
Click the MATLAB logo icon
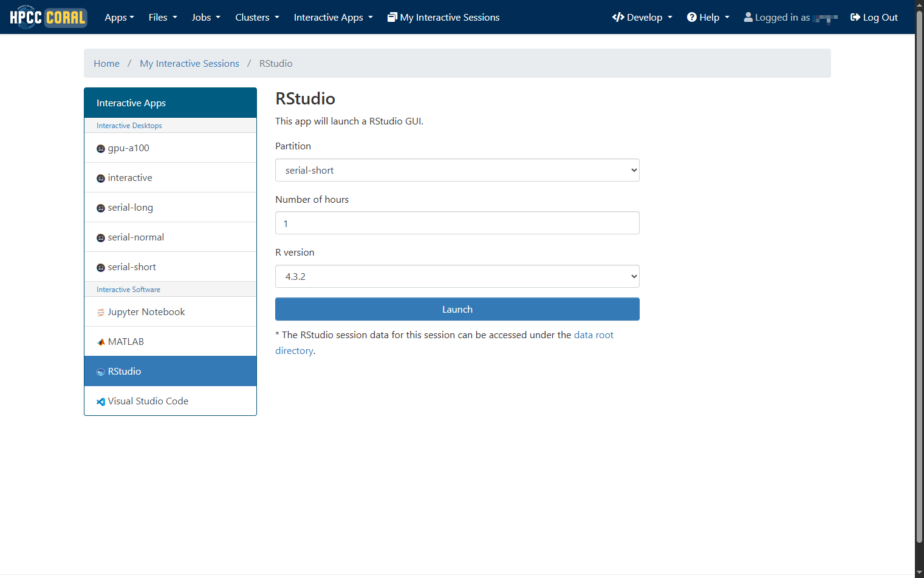[101, 342]
